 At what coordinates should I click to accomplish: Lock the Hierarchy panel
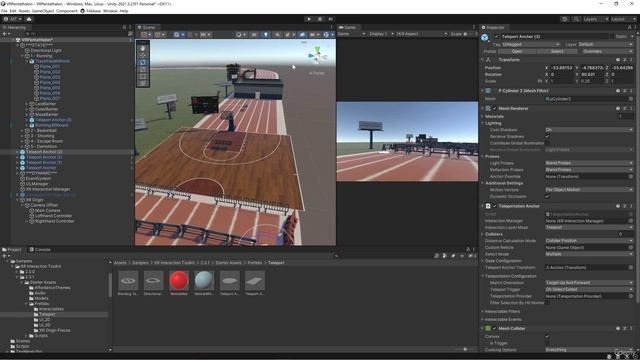(124, 27)
